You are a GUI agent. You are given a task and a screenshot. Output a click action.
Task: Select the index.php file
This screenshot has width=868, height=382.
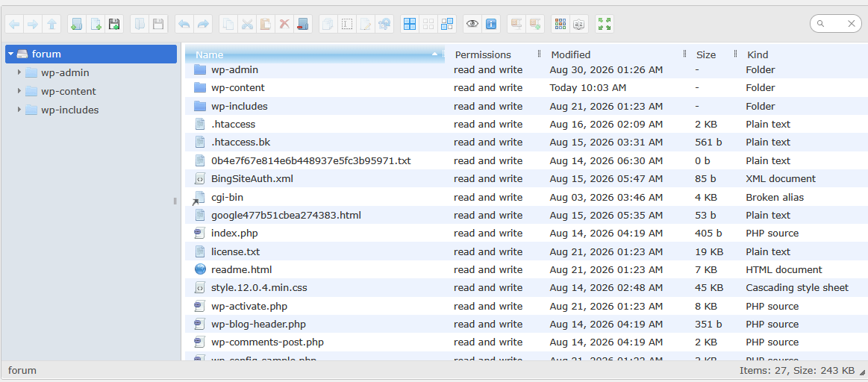coord(526,233)
